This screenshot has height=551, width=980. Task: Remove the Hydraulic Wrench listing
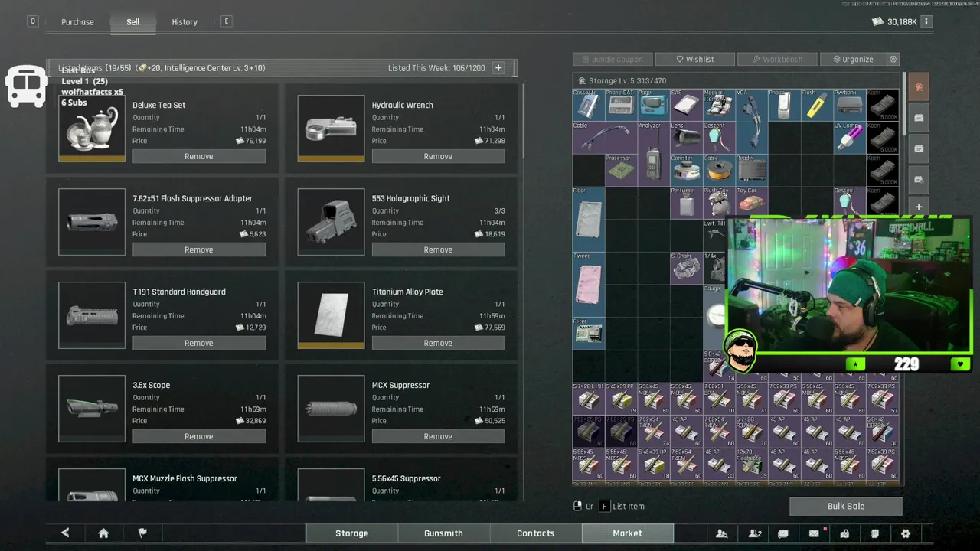[438, 156]
